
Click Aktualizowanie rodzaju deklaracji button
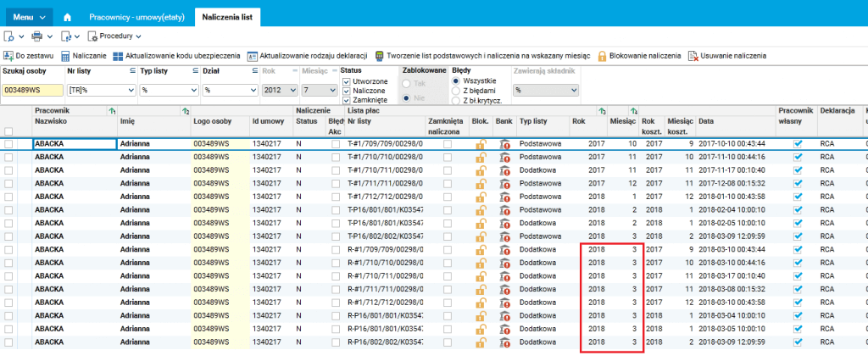[x=307, y=56]
